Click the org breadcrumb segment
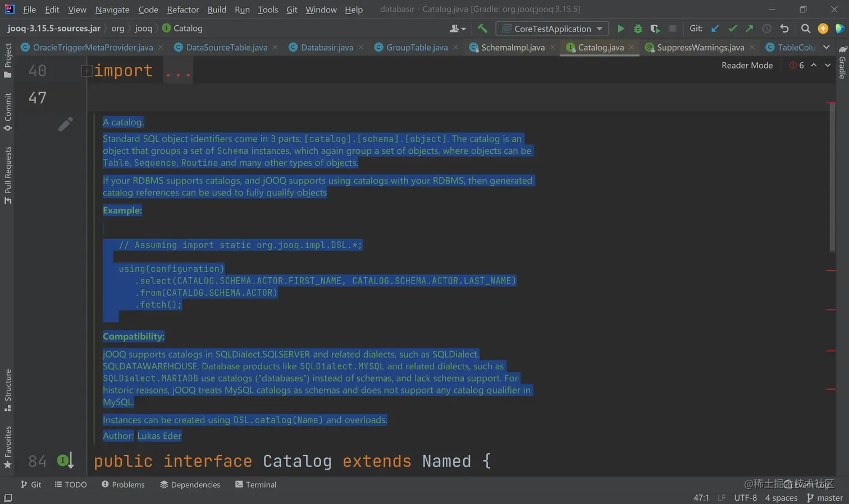849x504 pixels. (118, 29)
